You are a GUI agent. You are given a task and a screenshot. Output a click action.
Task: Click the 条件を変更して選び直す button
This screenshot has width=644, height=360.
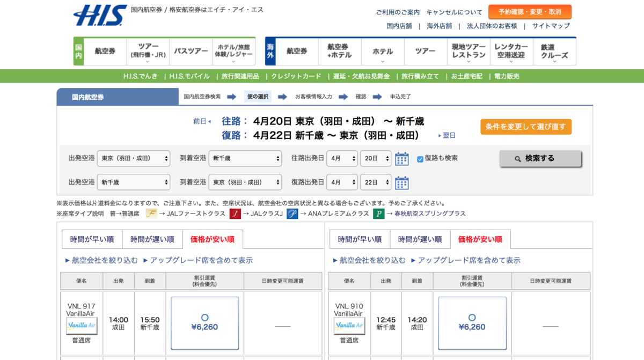click(526, 127)
